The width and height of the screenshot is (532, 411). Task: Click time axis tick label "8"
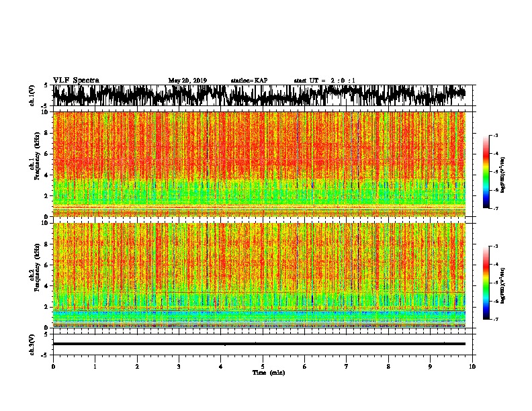click(x=388, y=367)
